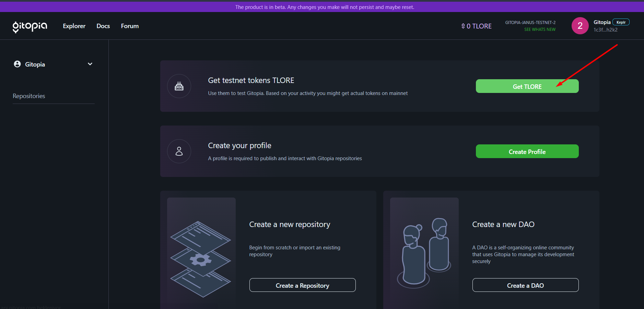Open the Explorer page
Screen dimensions: 644x309
(x=74, y=26)
